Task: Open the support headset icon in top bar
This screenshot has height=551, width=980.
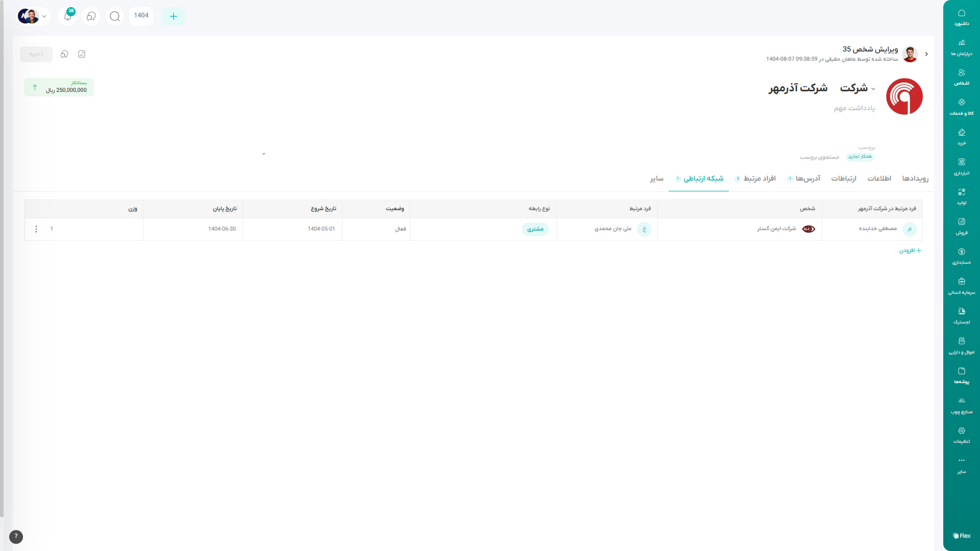Action: point(91,16)
